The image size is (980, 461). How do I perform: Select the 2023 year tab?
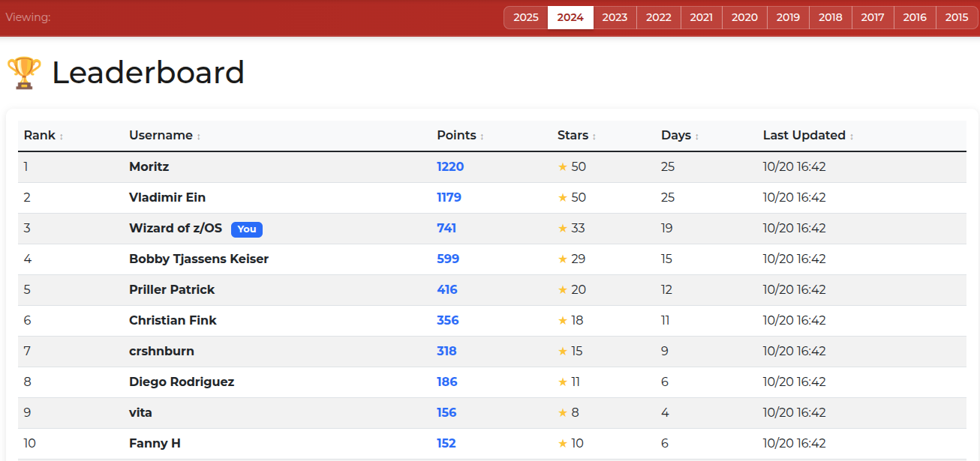coord(615,17)
